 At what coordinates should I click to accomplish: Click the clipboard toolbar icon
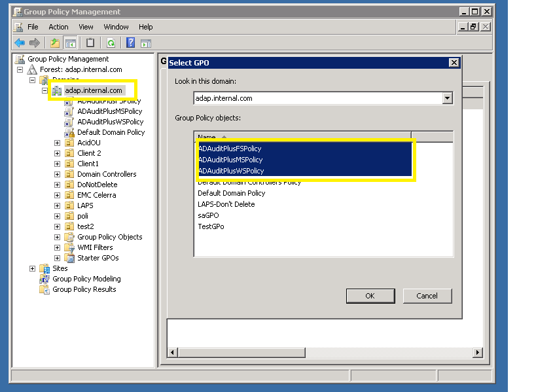click(x=90, y=43)
